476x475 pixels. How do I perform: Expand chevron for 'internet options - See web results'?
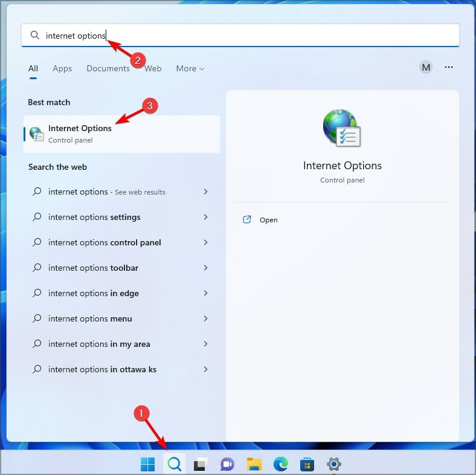[205, 192]
